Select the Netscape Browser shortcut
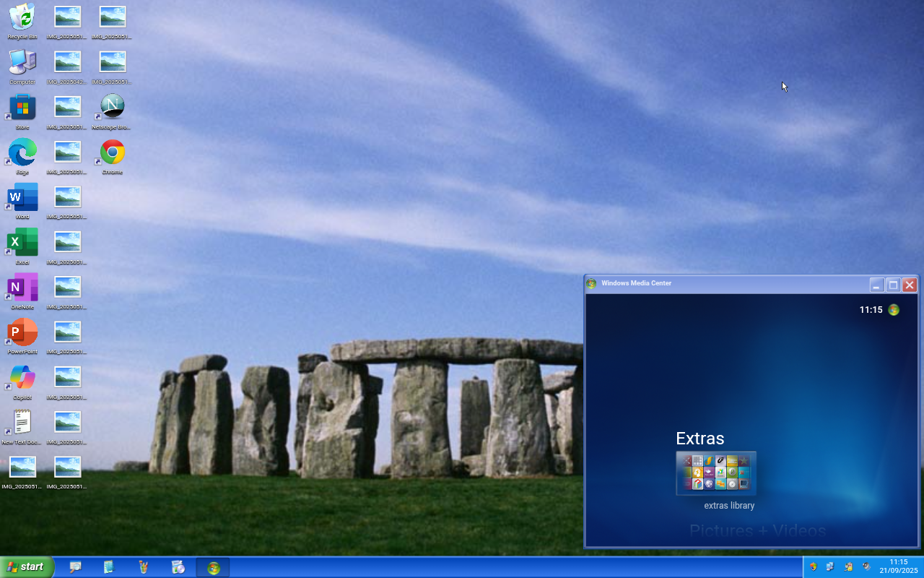This screenshot has height=578, width=924. pyautogui.click(x=112, y=107)
